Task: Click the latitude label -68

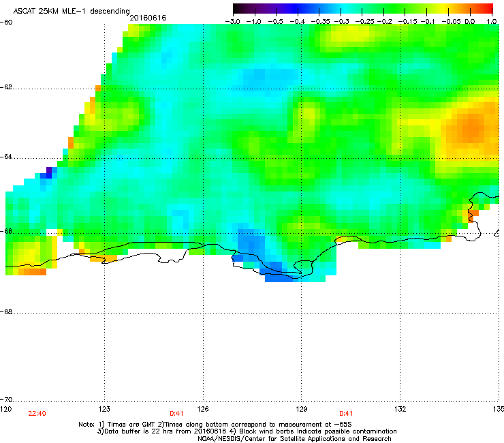Action: (x=6, y=312)
